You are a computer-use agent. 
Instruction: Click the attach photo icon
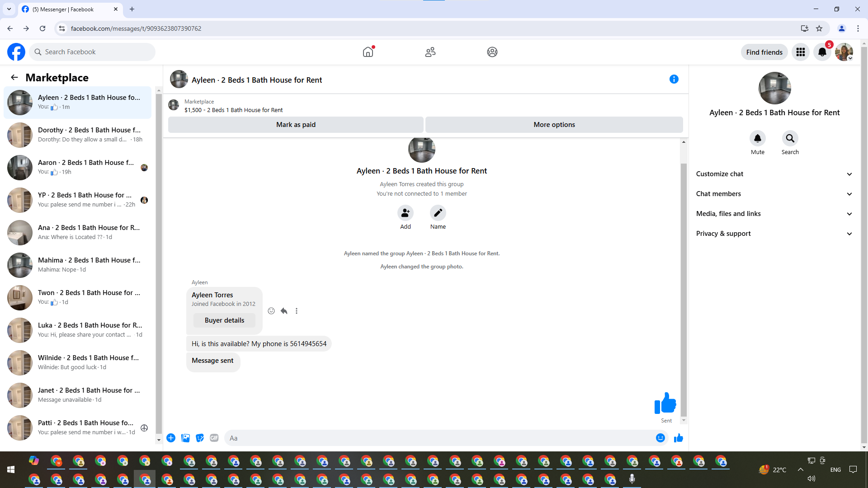point(185,438)
